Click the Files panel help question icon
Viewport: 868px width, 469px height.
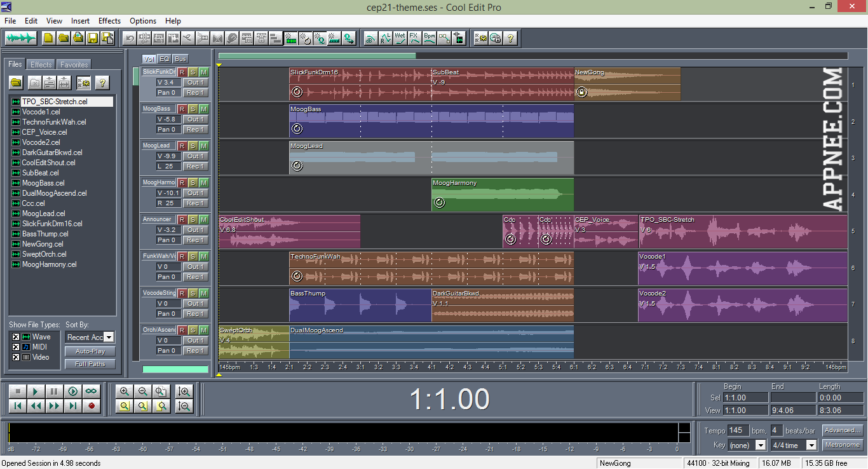(103, 83)
